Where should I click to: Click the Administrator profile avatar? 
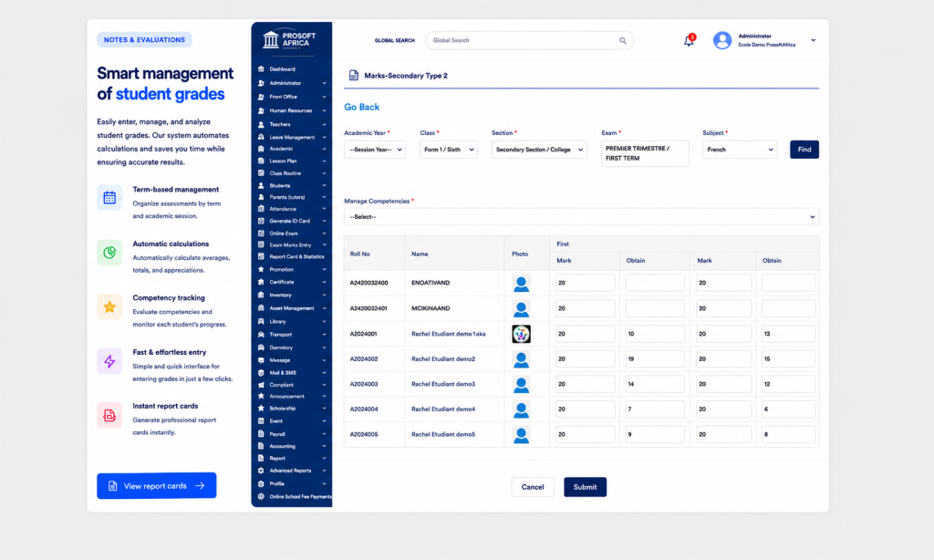click(722, 40)
